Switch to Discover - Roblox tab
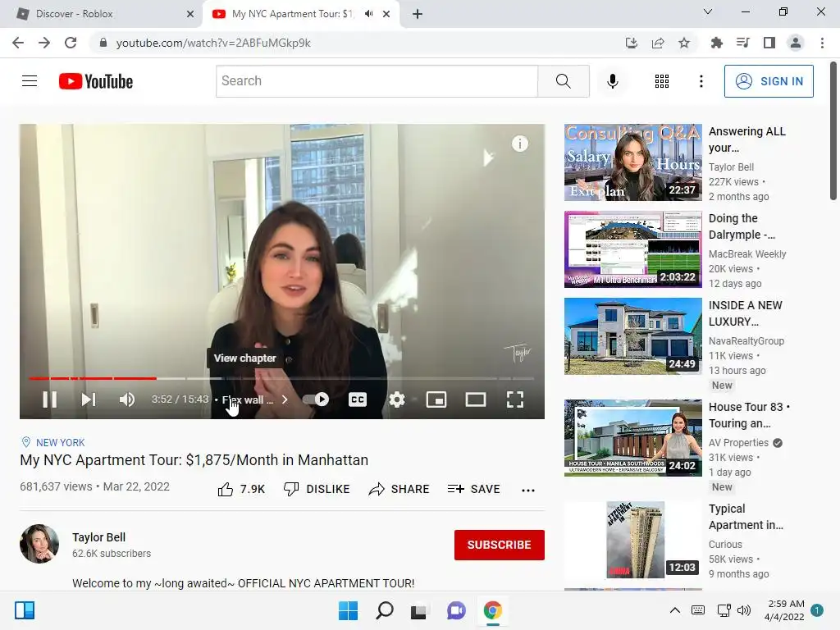The width and height of the screenshot is (840, 630). pos(102,14)
